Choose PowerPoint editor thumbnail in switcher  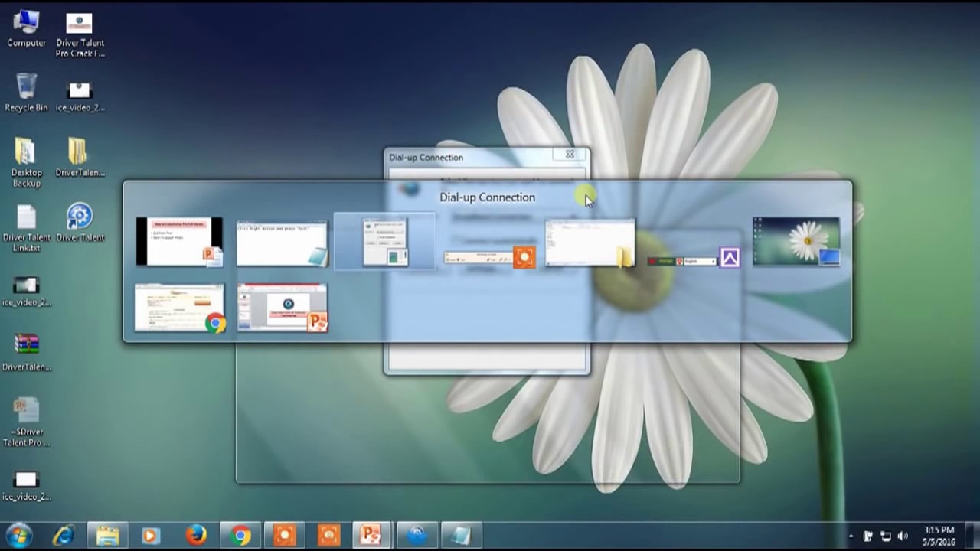282,308
